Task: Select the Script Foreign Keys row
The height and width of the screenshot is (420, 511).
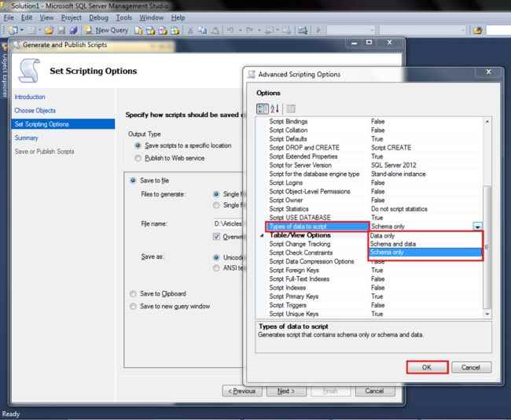Action: 373,271
